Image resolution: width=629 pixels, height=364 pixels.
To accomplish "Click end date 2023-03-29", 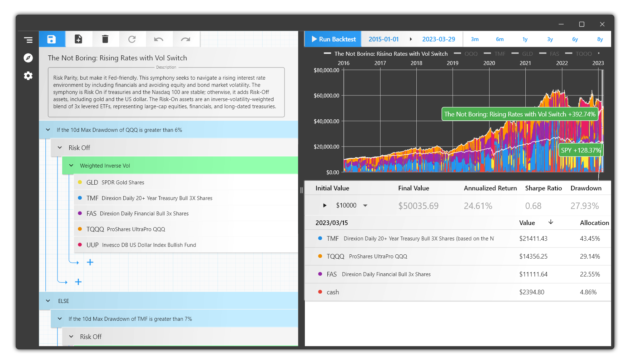I will pos(439,39).
